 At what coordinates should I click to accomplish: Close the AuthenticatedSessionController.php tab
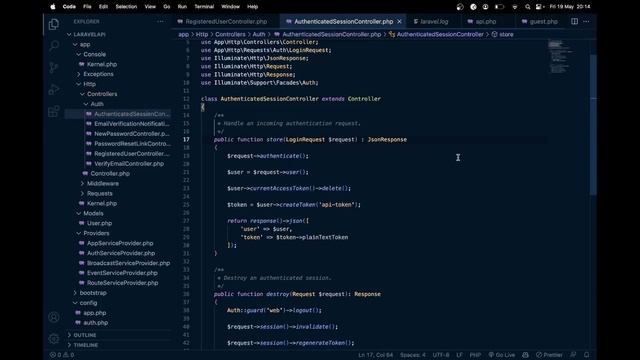click(399, 21)
